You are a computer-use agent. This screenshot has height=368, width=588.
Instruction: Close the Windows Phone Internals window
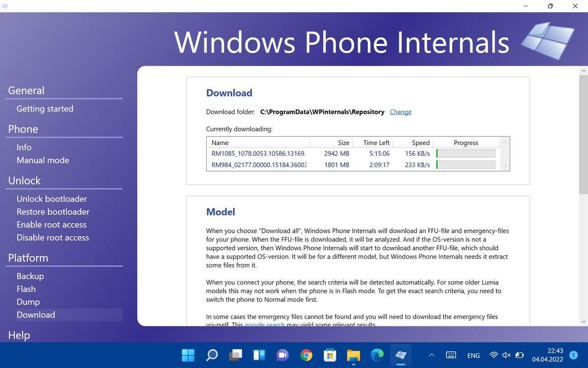click(x=575, y=6)
